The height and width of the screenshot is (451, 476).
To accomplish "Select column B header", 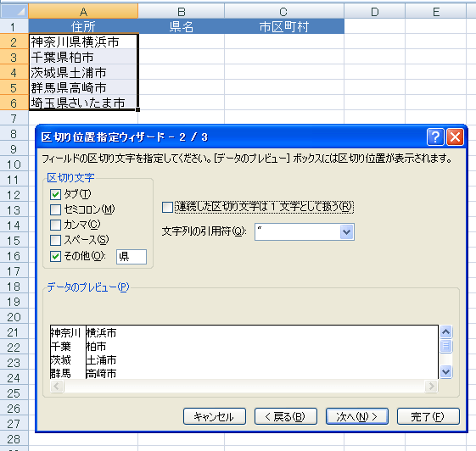I will pyautogui.click(x=182, y=11).
